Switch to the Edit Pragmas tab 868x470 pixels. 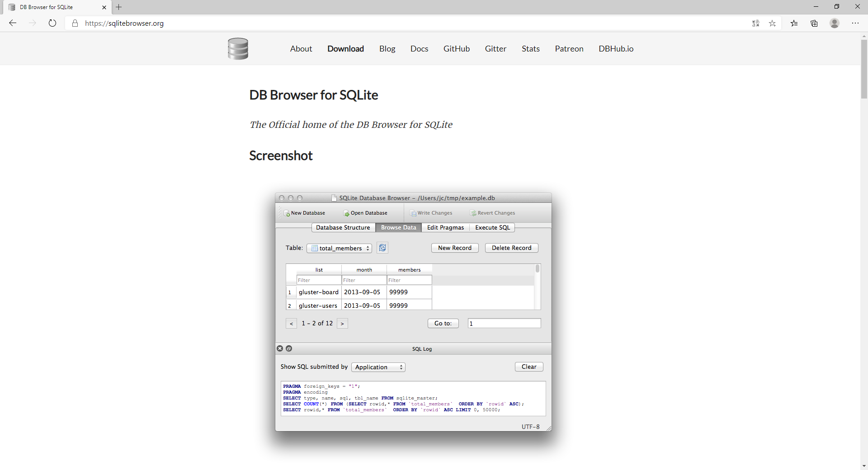pyautogui.click(x=445, y=227)
